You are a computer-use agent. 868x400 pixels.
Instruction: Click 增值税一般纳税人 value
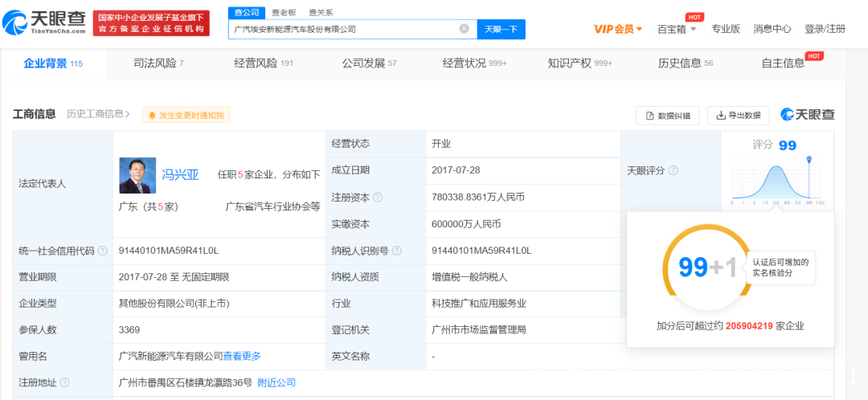tap(469, 277)
